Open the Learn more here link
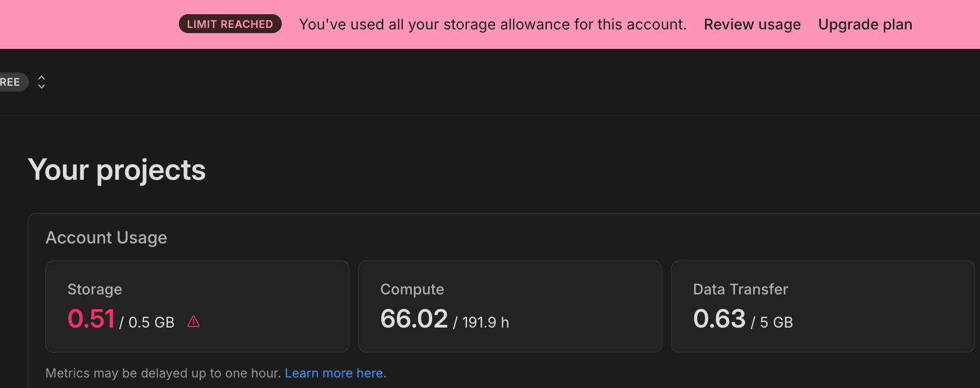This screenshot has width=980, height=388. coord(333,373)
